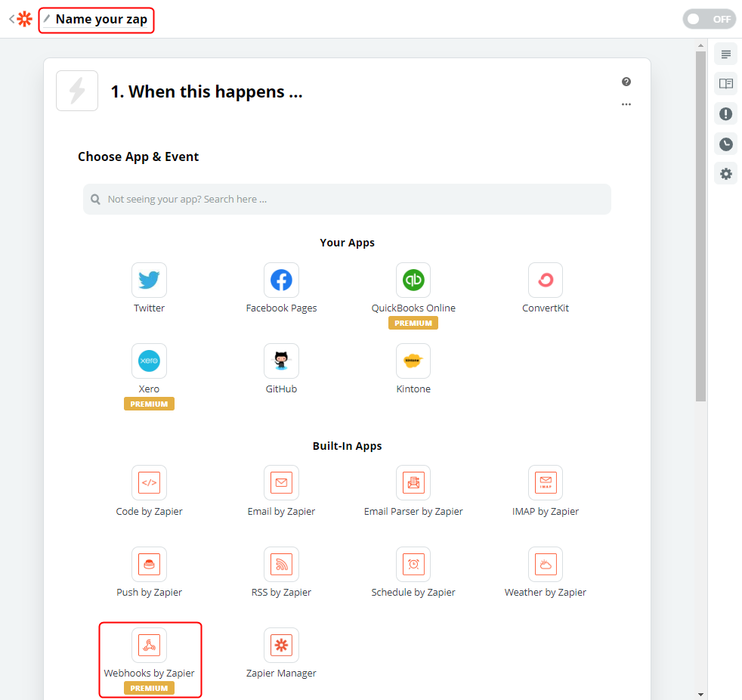Choose Zapier Manager icon
This screenshot has height=700, width=742.
click(x=281, y=645)
